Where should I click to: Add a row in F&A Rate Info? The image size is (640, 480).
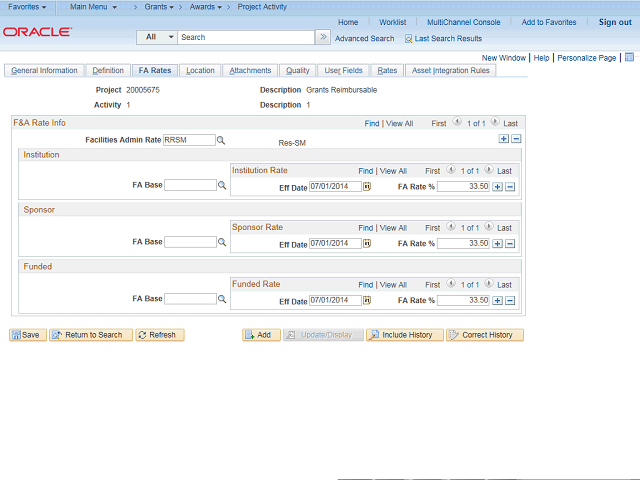point(504,139)
